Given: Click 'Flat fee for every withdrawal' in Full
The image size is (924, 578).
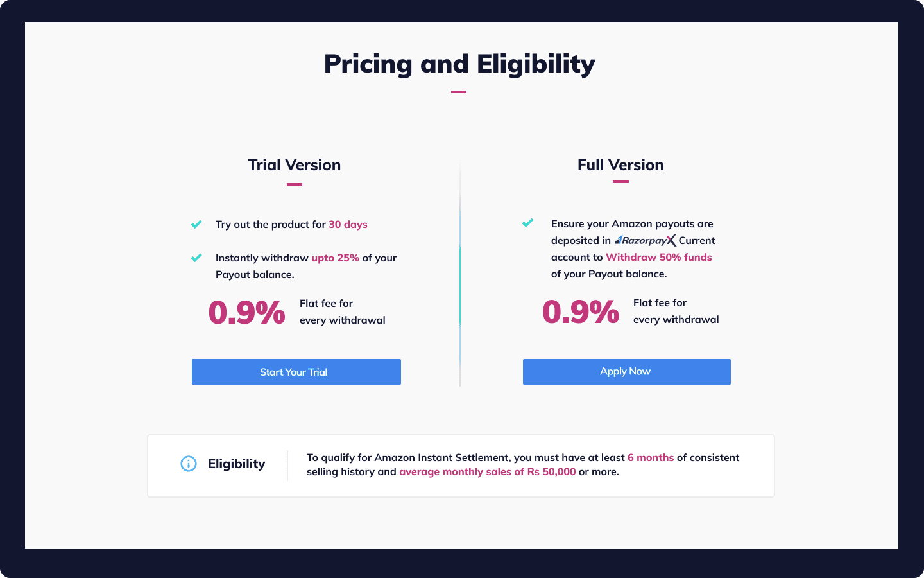Looking at the screenshot, I should click(676, 311).
